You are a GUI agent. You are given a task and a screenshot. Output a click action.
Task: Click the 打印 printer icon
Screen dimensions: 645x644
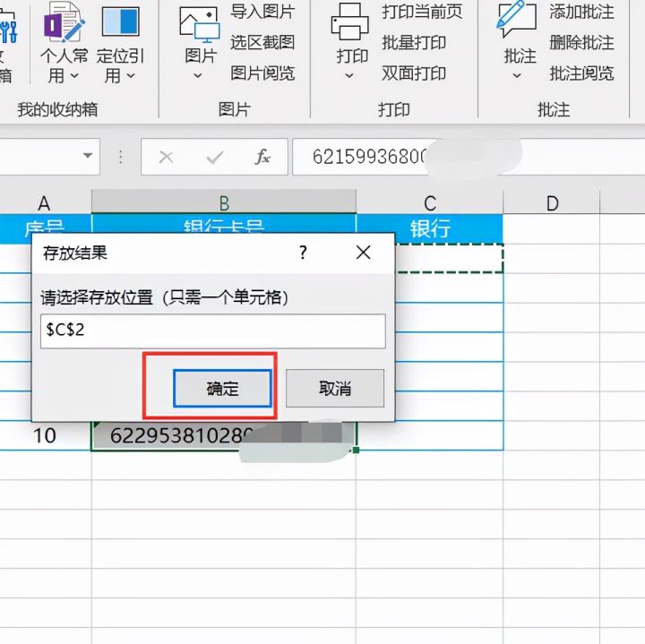pos(350,21)
